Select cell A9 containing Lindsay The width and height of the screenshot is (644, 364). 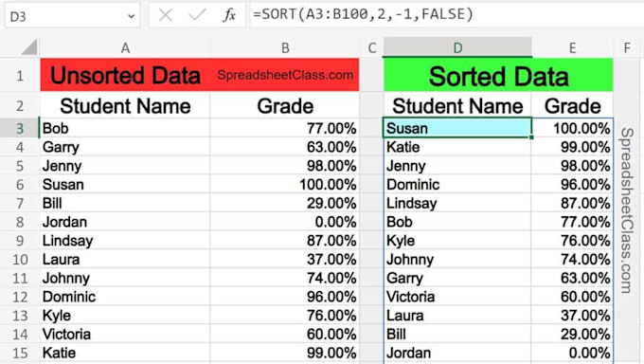tap(125, 241)
